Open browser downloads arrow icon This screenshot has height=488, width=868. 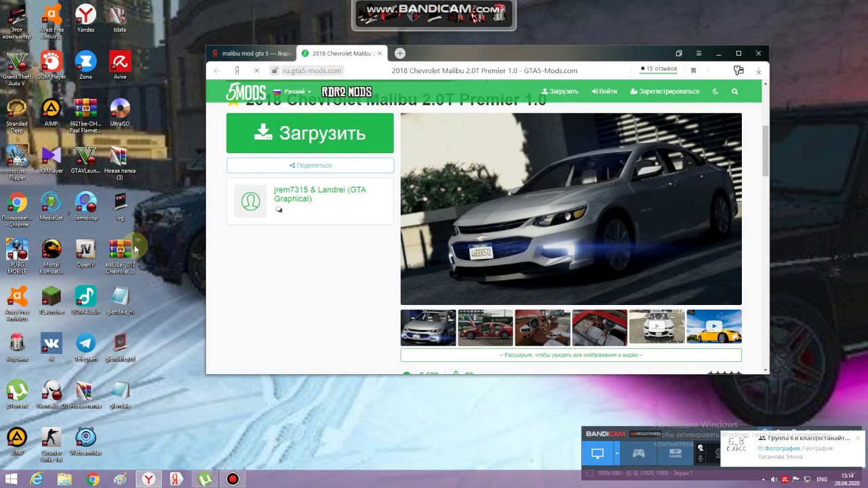tap(758, 70)
